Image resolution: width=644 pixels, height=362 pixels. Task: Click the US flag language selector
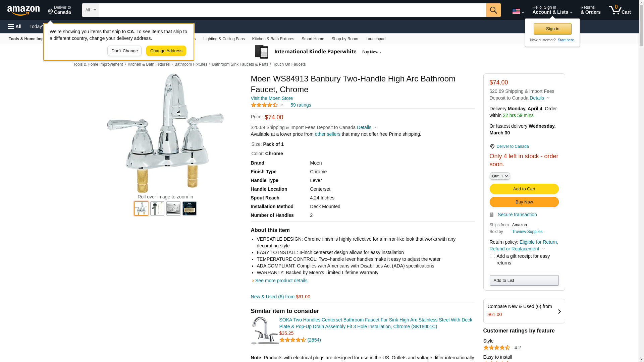518,11
